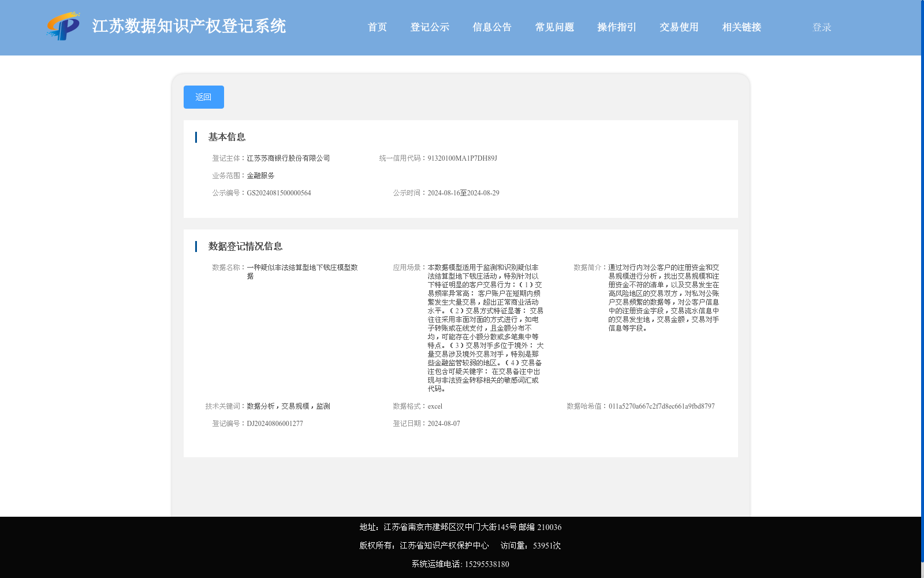Image resolution: width=924 pixels, height=578 pixels.
Task: Select the 基本信息 section heading
Action: (227, 137)
